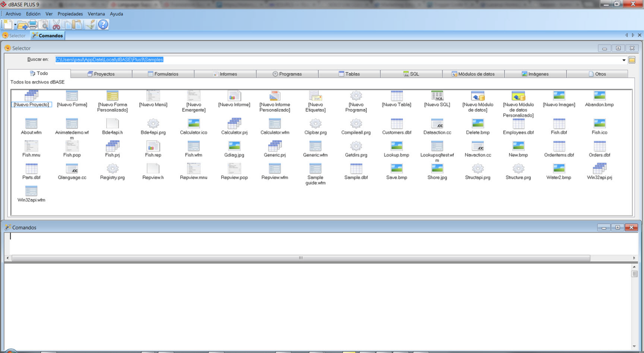Select the Tablas tab
The width and height of the screenshot is (644, 353).
[349, 74]
